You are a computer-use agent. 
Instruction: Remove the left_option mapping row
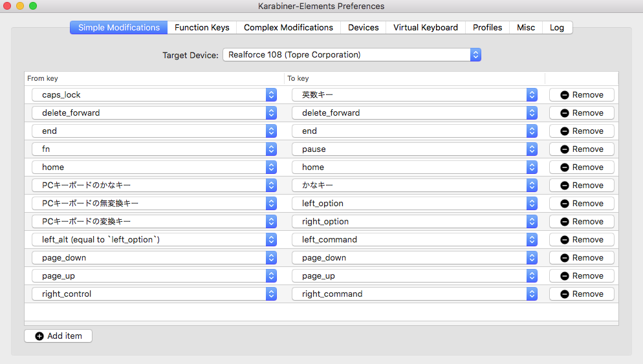click(x=582, y=203)
